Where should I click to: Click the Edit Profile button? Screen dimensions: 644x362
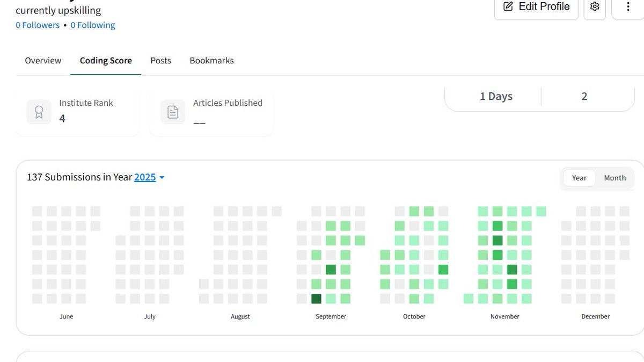click(536, 7)
